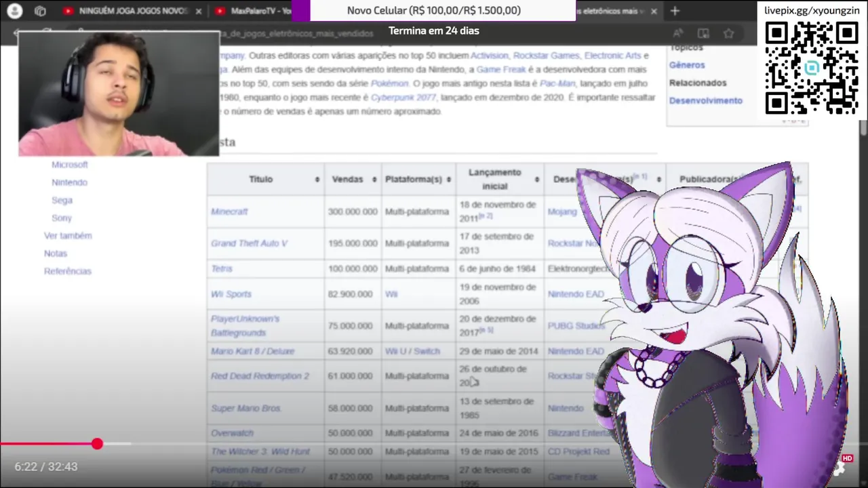Click the 6:22 / 32:43 time display
The width and height of the screenshot is (868, 488).
(x=46, y=466)
